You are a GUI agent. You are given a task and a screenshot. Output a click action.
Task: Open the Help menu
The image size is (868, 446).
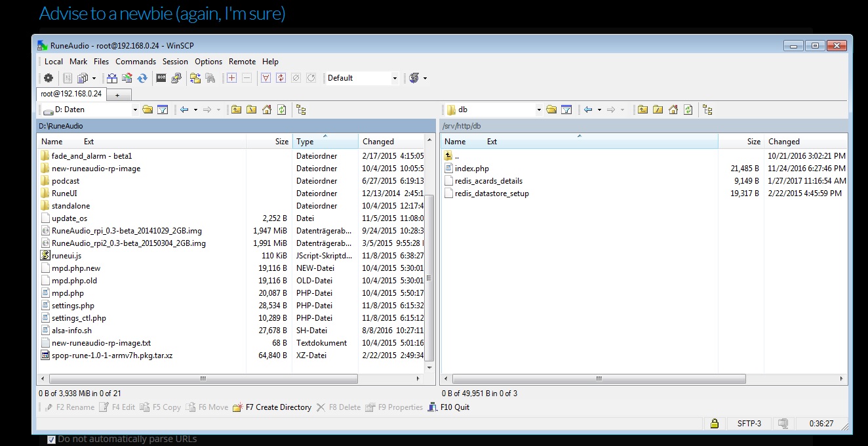(x=270, y=62)
